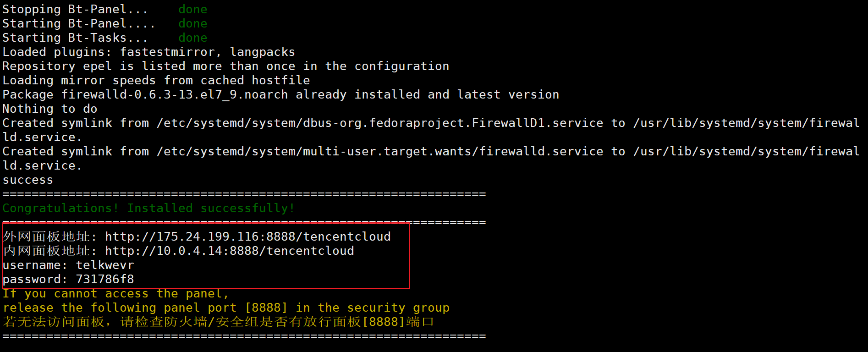Select the username value telkwevr

[105, 265]
